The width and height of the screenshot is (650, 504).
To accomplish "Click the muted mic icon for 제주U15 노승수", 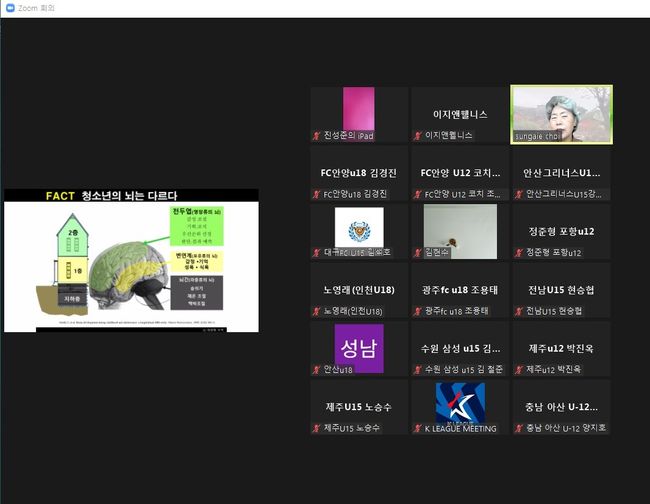I will point(317,429).
